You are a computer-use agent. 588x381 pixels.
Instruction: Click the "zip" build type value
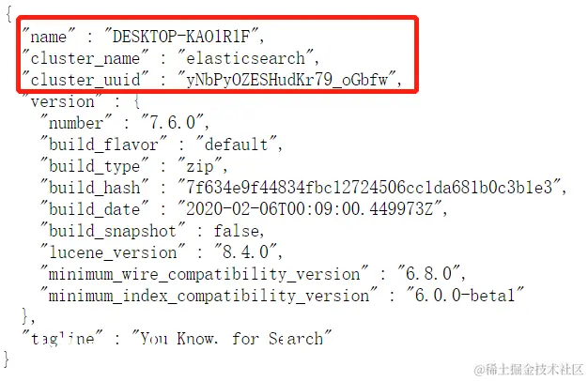pos(200,166)
